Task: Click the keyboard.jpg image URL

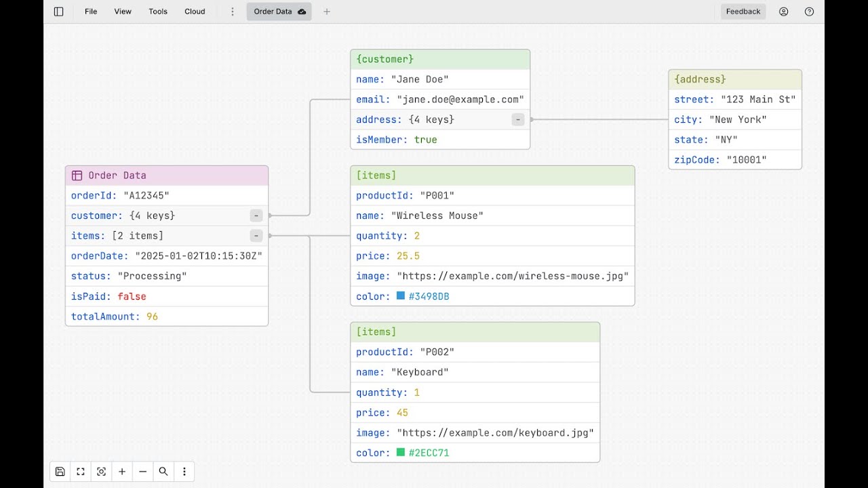Action: [x=495, y=432]
